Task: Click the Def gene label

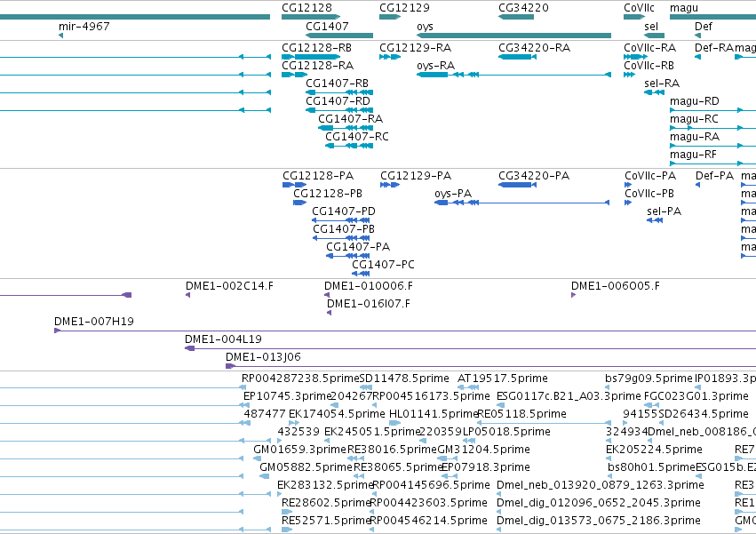Action: [x=703, y=26]
